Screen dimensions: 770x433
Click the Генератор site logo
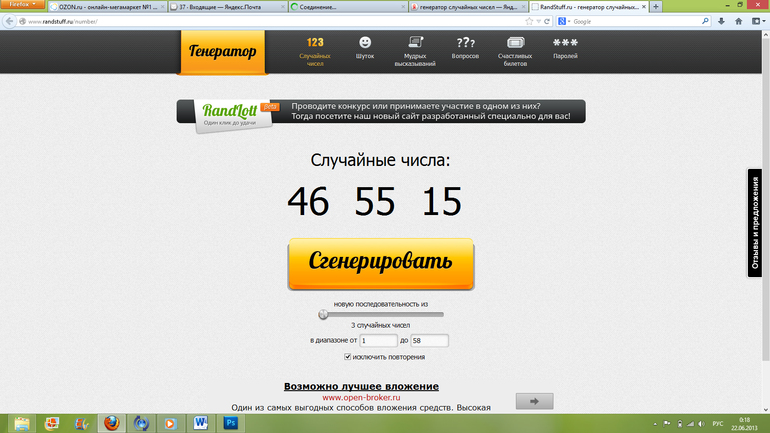[222, 50]
